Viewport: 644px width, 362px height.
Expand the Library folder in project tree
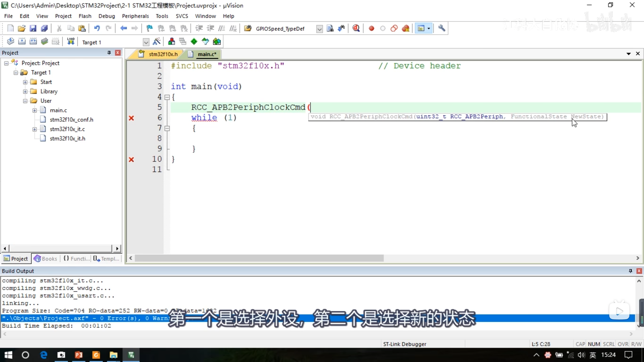pos(25,92)
